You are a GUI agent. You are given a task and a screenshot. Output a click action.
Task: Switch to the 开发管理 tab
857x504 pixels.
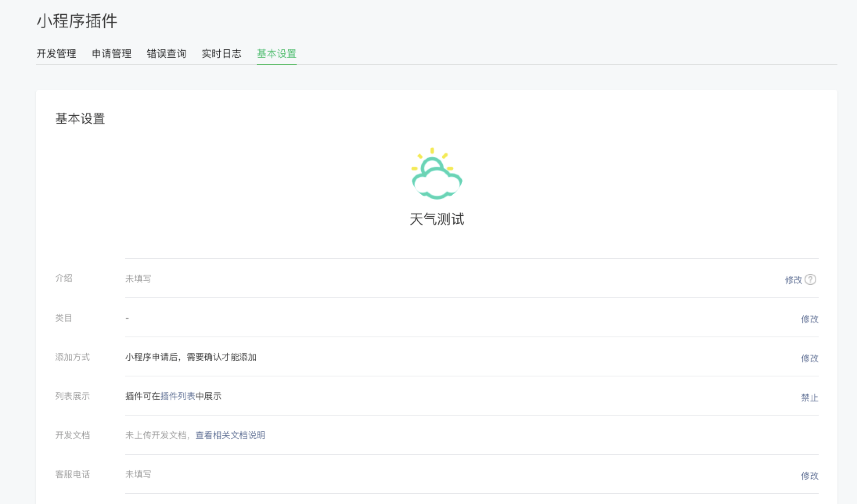tap(57, 53)
